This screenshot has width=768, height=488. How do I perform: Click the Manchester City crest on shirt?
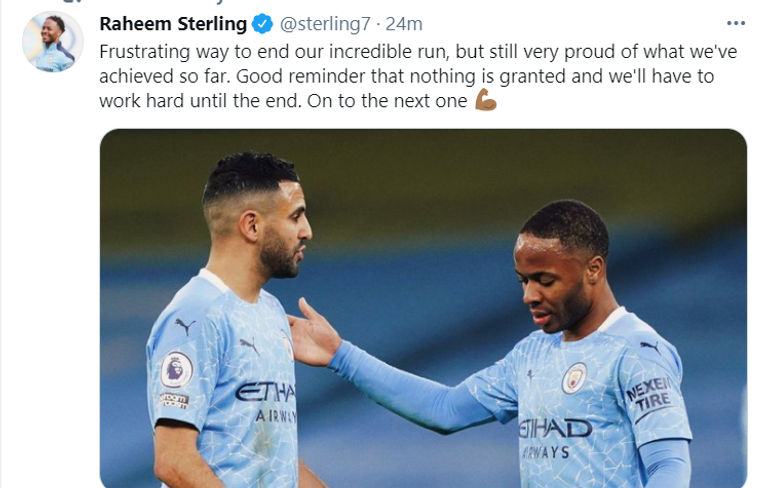coord(574,377)
